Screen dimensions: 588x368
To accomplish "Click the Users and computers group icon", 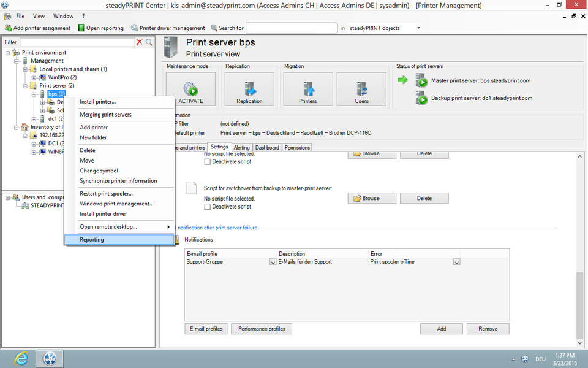I will tap(16, 197).
